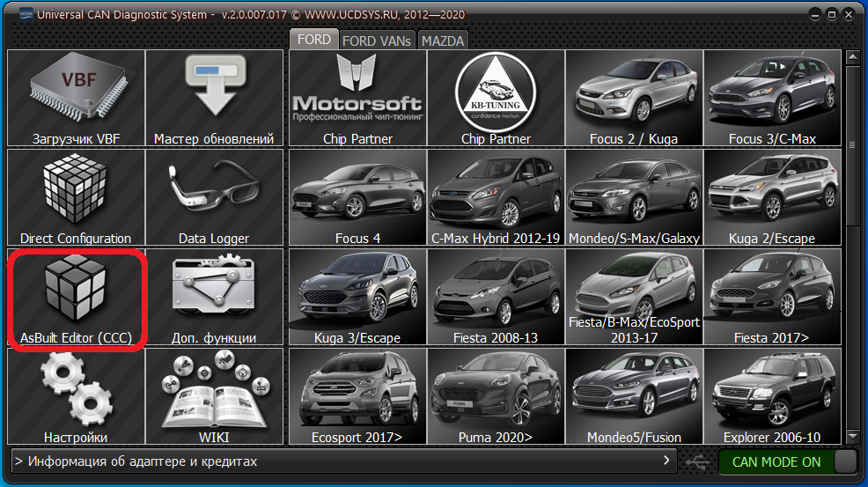The height and width of the screenshot is (487, 868).
Task: Select Kuga 3/Escape vehicle
Action: [357, 297]
